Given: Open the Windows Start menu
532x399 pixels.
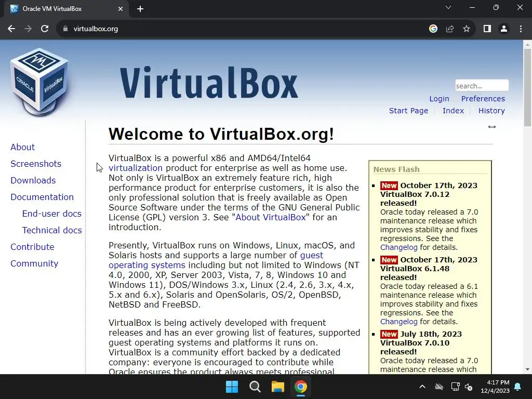Looking at the screenshot, I should [x=232, y=387].
